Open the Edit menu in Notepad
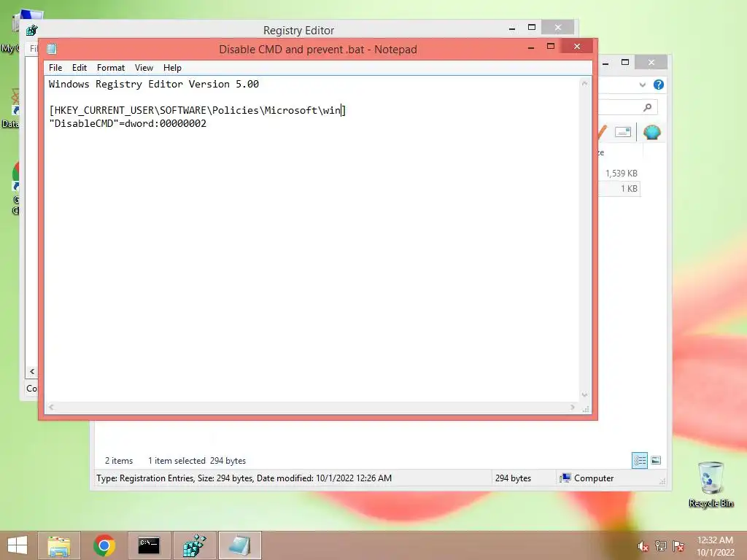Screen dimensions: 747x560 pos(79,68)
